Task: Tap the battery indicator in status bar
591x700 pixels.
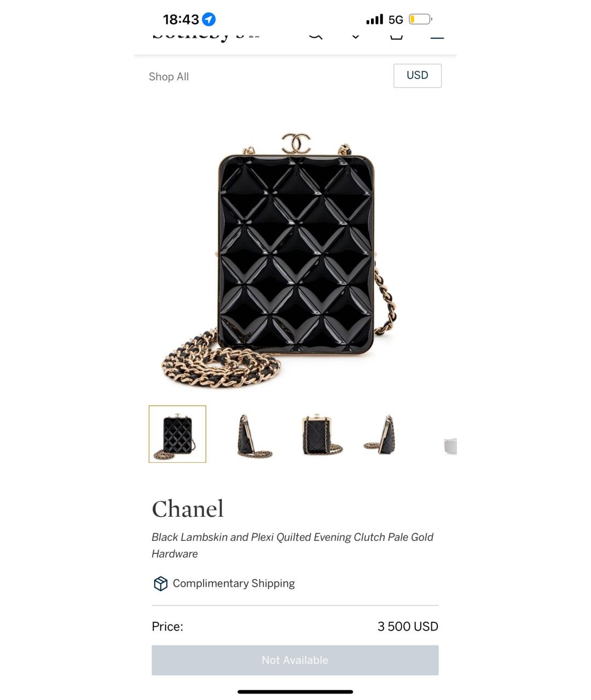Action: (x=420, y=20)
